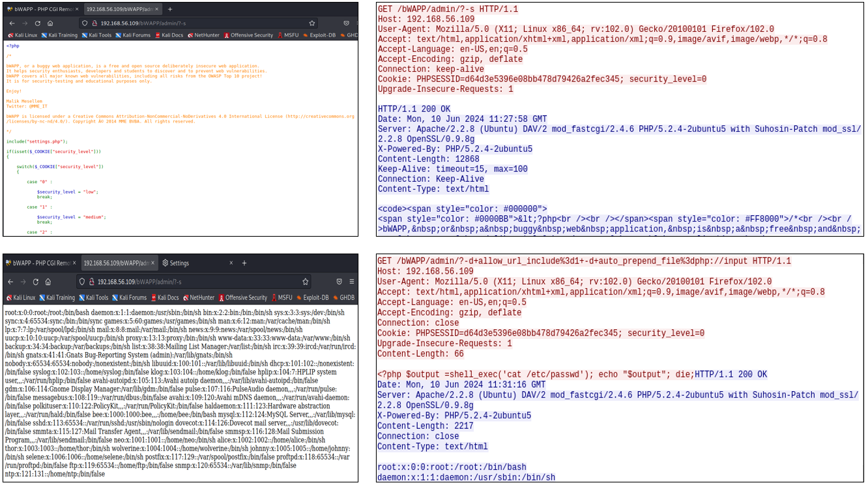This screenshot has height=485, width=868.
Task: Switch to the Settings tab in bottom browser
Action: click(x=199, y=263)
